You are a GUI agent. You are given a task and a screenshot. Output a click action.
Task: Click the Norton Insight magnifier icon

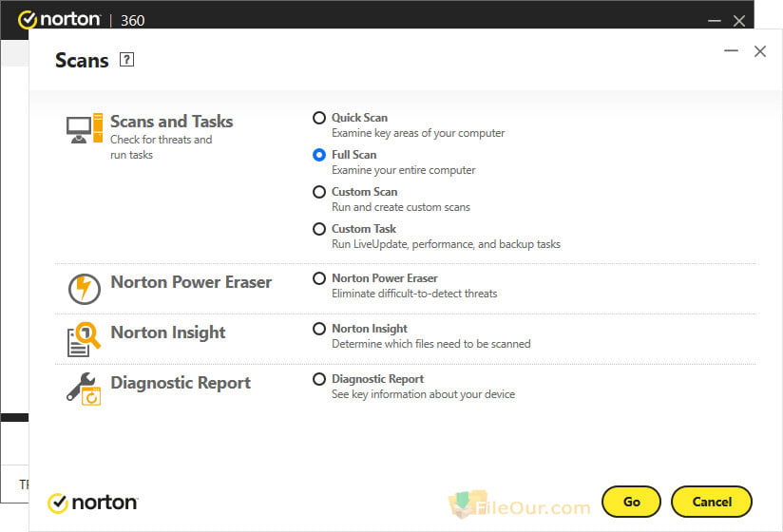[84, 339]
